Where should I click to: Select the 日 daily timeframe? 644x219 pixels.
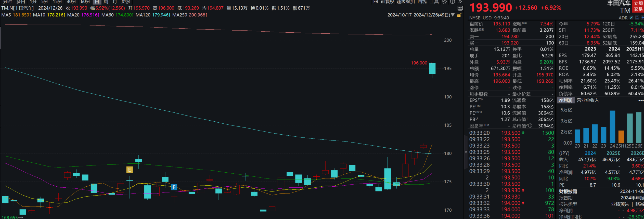click(x=97, y=2)
